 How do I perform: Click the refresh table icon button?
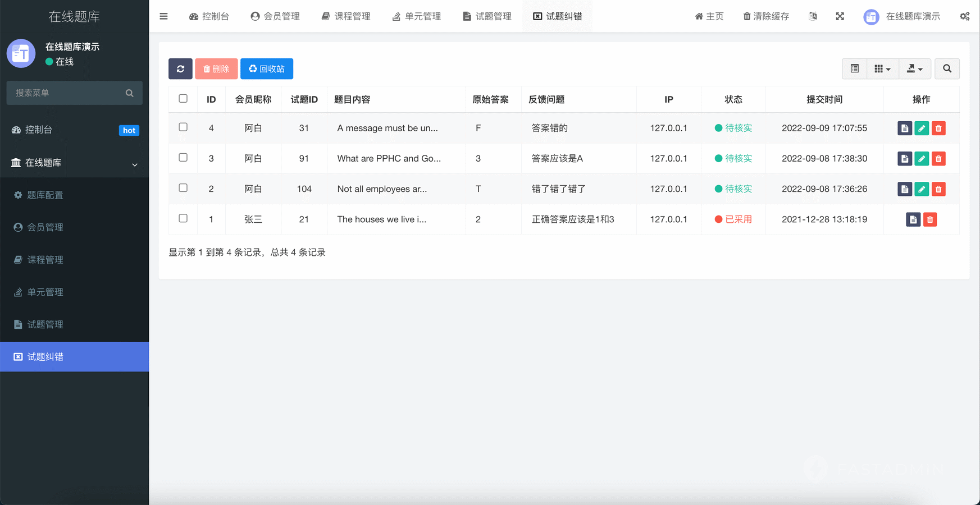coord(180,69)
